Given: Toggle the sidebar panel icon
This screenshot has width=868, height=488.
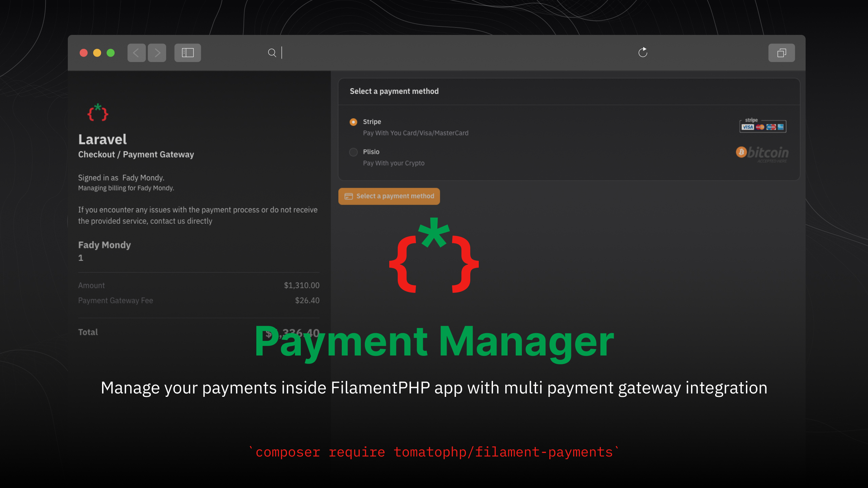Looking at the screenshot, I should click(x=188, y=53).
